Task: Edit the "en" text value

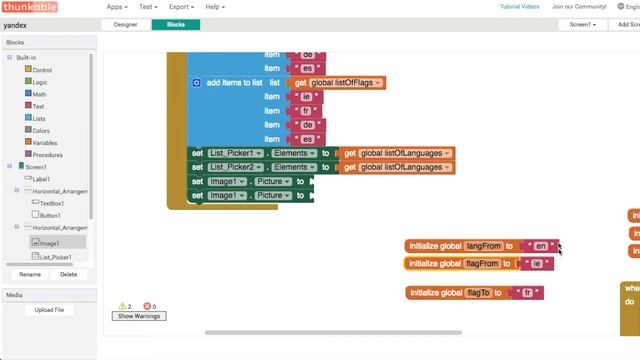Action: [540, 246]
